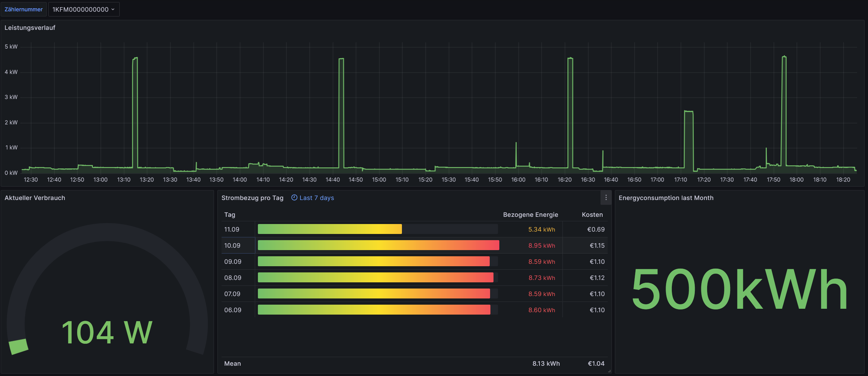
Task: Click the green gauge indicator segment
Action: point(18,346)
